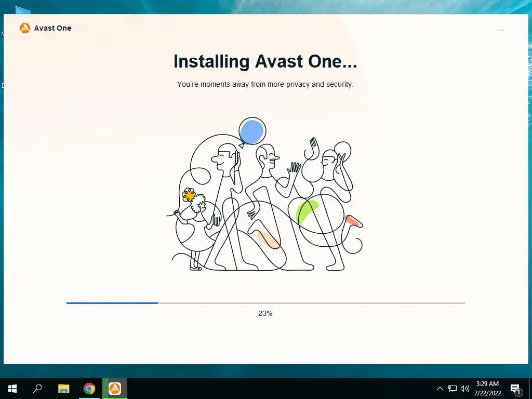Show hidden system tray icons

click(x=440, y=389)
